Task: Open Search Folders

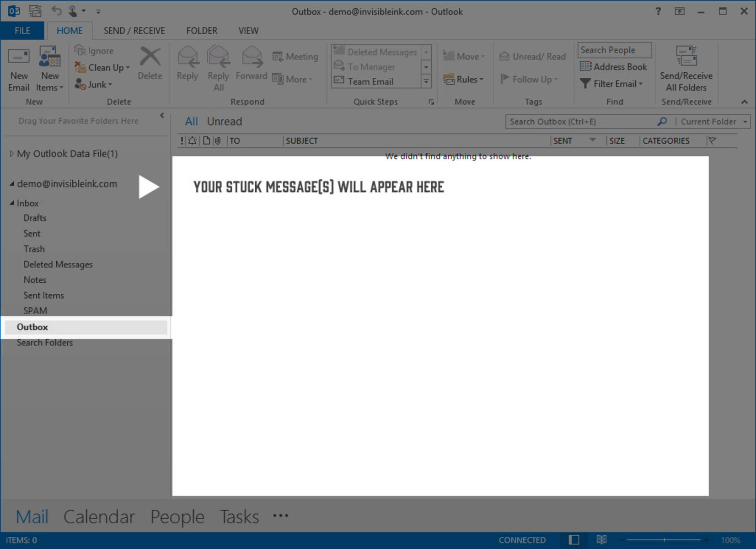Action: tap(45, 343)
